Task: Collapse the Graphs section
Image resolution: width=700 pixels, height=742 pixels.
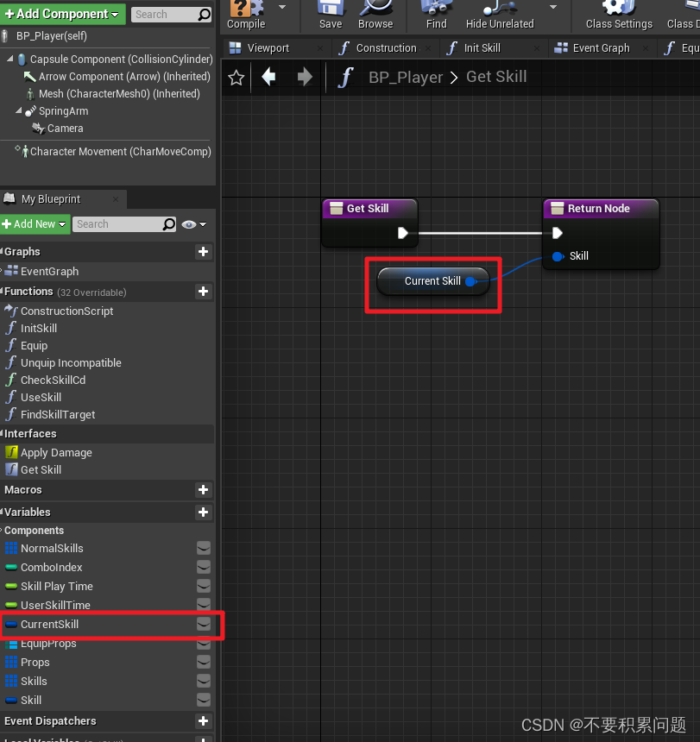Action: coord(2,251)
